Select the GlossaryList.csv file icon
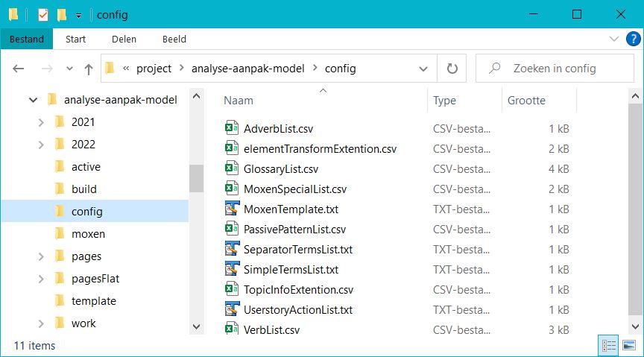 (x=231, y=169)
